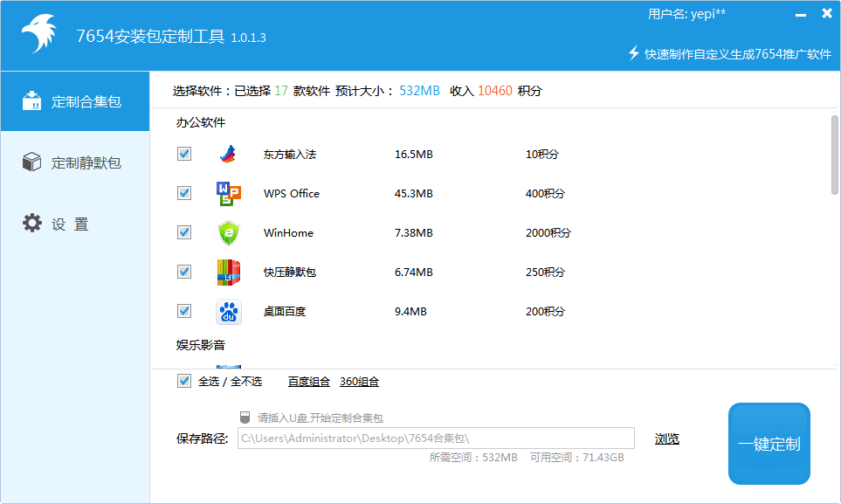The image size is (841, 504).
Task: Click the 快压静默包 name label
Action: pyautogui.click(x=290, y=273)
